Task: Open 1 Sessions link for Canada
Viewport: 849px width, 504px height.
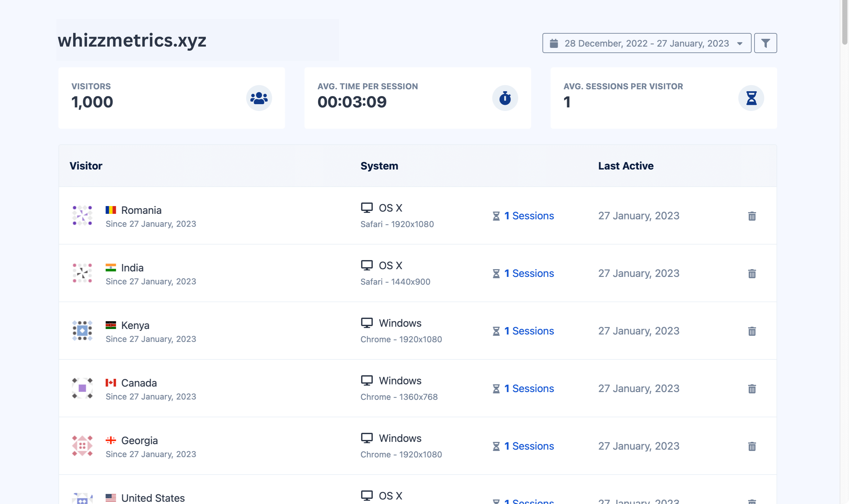Action: 529,389
